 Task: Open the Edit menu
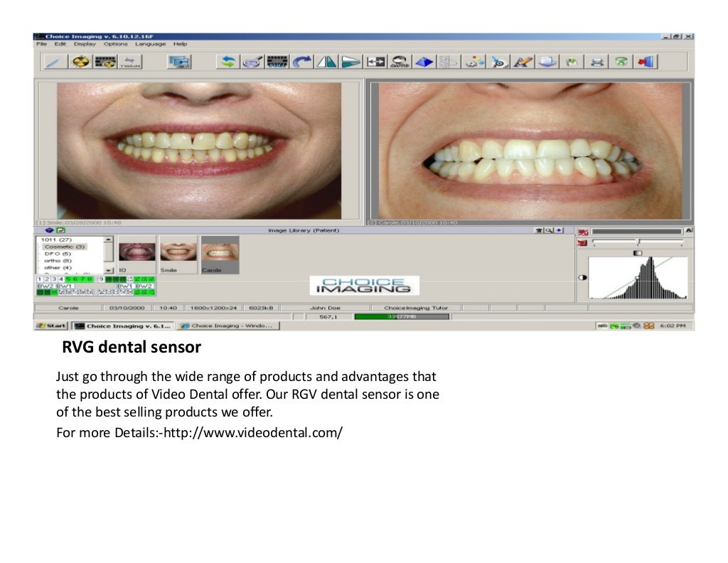pyautogui.click(x=60, y=44)
